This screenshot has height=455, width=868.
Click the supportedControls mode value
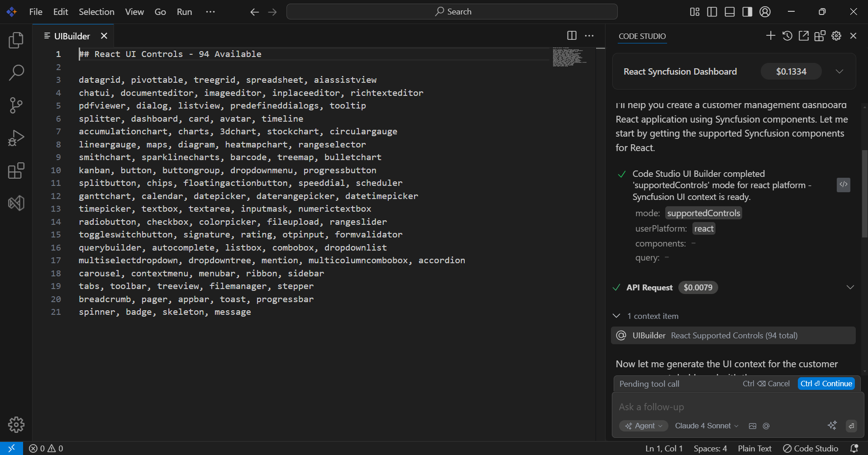[x=704, y=213]
